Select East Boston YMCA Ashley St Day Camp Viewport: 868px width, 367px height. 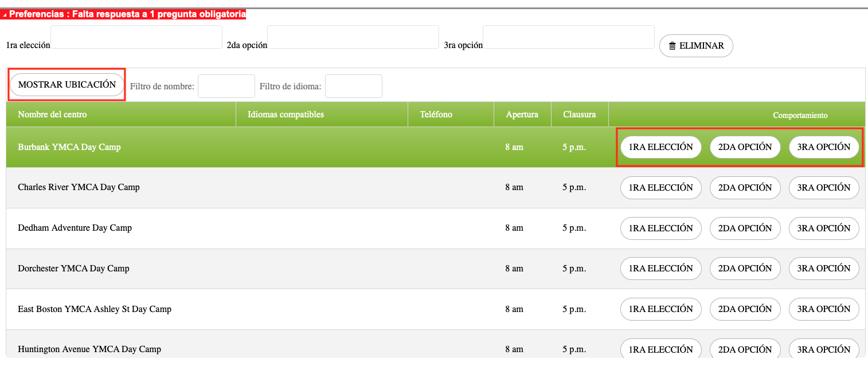(95, 309)
